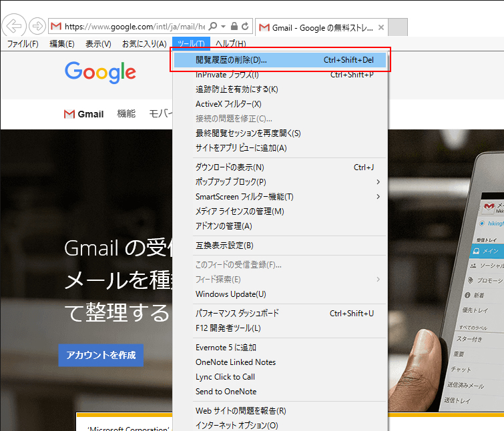The height and width of the screenshot is (431, 504).
Task: Click the browser Forward arrow button
Action: 37,26
